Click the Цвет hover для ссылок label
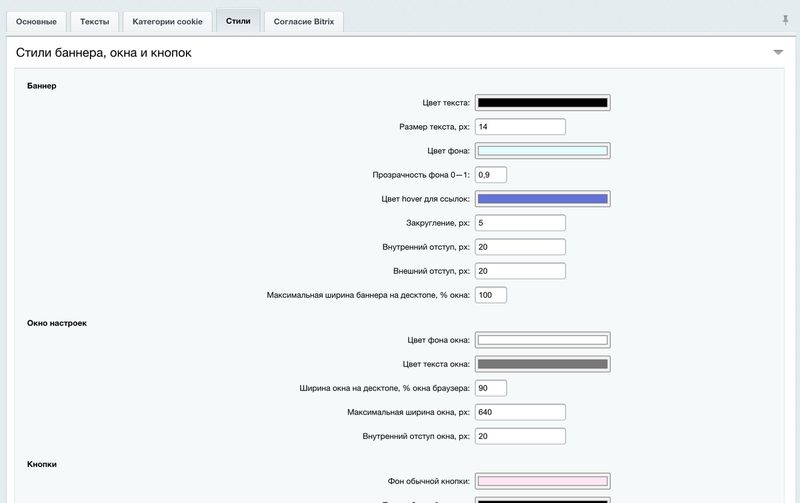Screen dimensions: 800x503 click(x=426, y=199)
